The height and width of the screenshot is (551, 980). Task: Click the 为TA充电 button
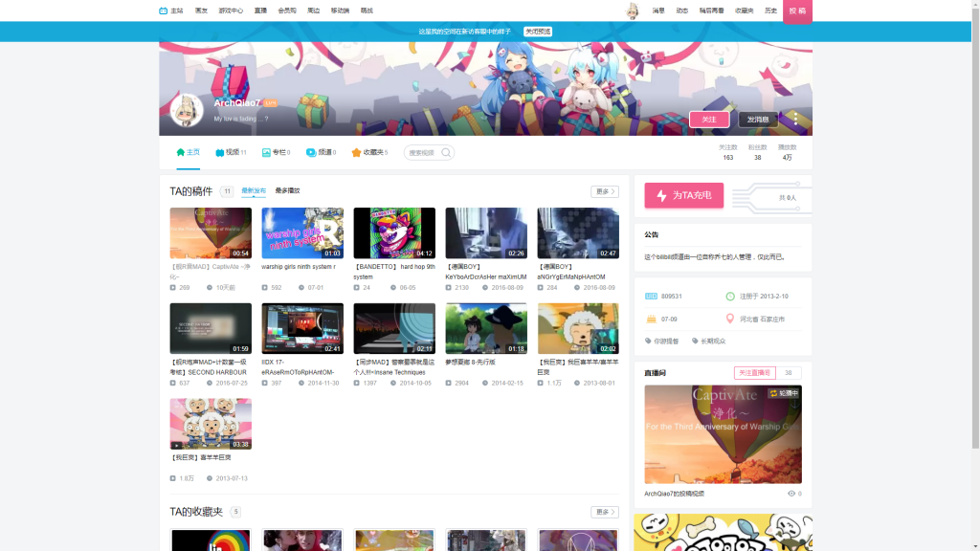[x=683, y=195]
